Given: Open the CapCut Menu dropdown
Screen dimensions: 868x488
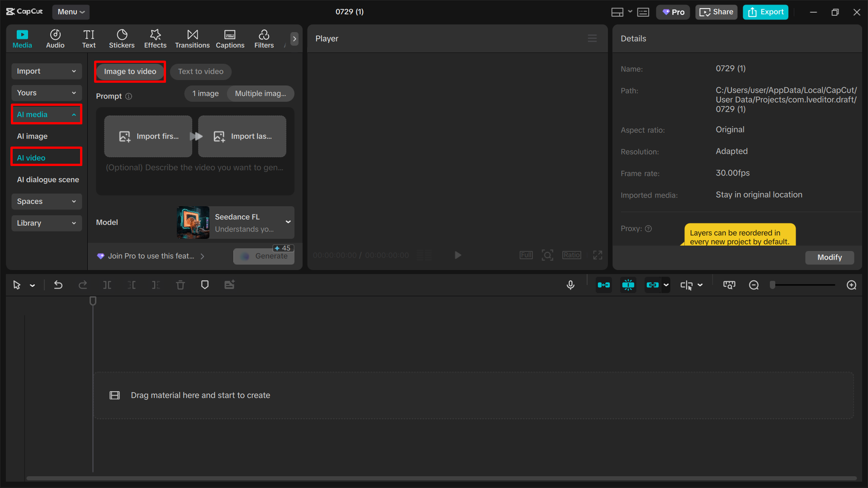Looking at the screenshot, I should tap(71, 12).
